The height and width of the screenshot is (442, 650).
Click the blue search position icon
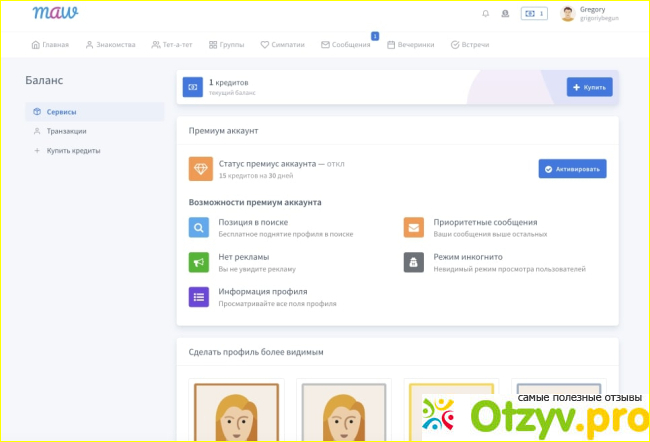pyautogui.click(x=200, y=227)
